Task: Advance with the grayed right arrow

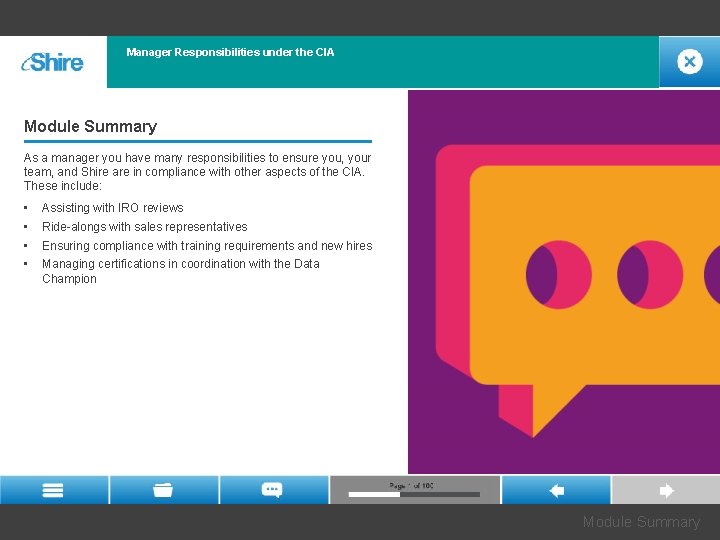Action: tap(666, 490)
